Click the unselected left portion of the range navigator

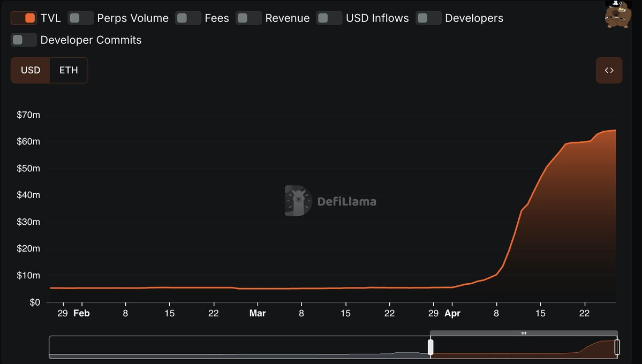click(x=238, y=347)
